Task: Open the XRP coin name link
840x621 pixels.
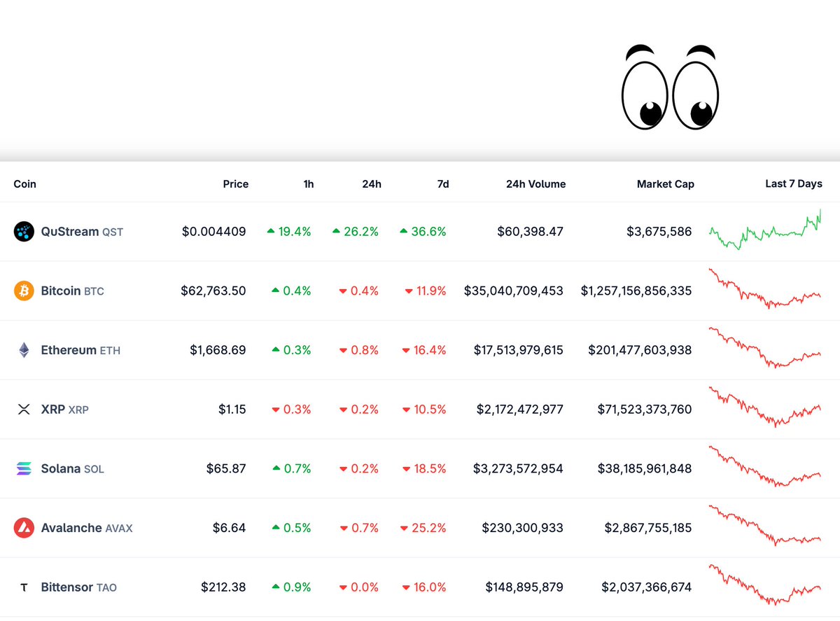Action: coord(64,410)
